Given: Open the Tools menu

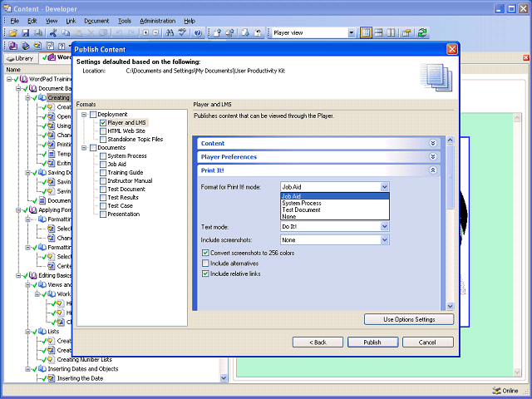Looking at the screenshot, I should click(125, 21).
